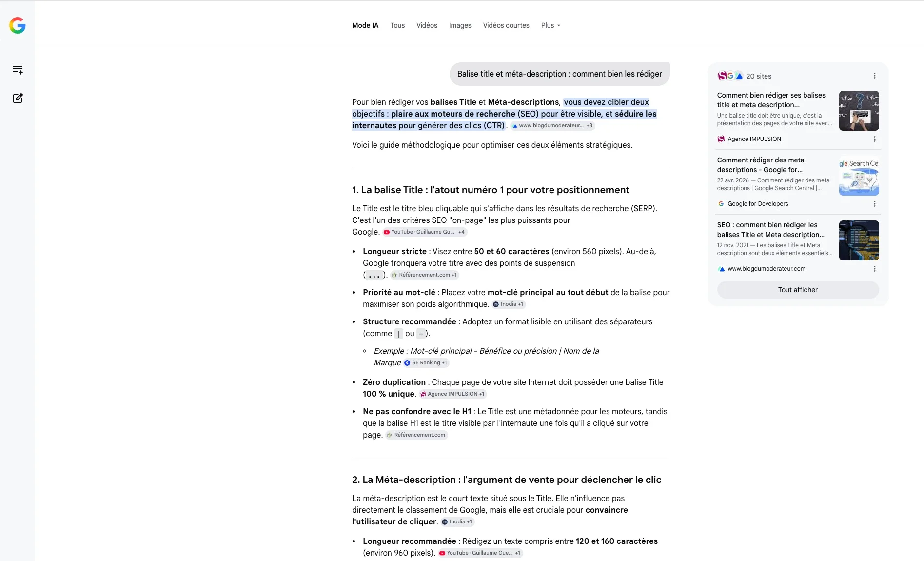Switch to the Tous tab

(397, 25)
